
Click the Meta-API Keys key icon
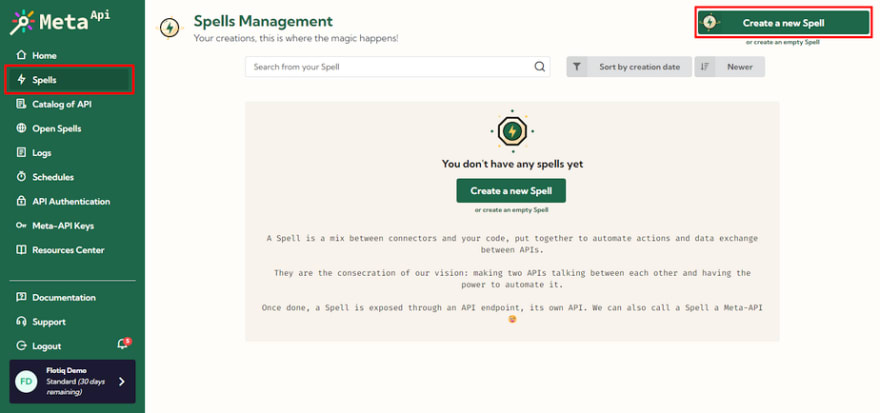21,226
